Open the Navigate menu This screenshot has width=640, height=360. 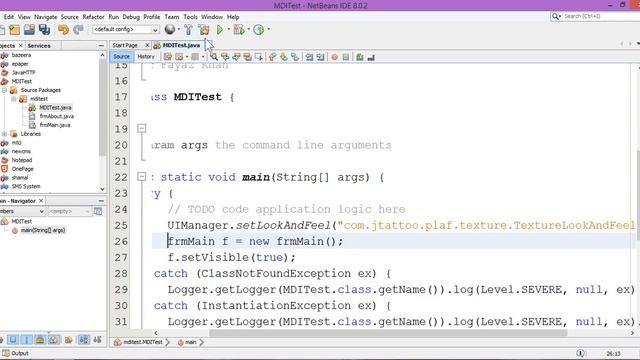(x=45, y=17)
